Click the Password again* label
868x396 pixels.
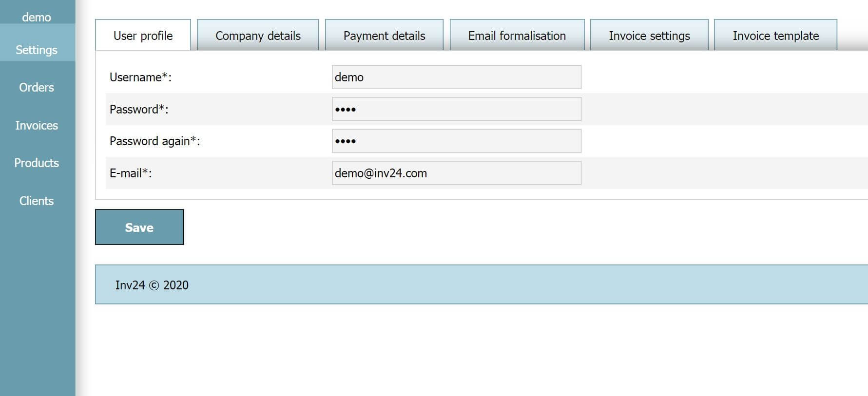[154, 141]
